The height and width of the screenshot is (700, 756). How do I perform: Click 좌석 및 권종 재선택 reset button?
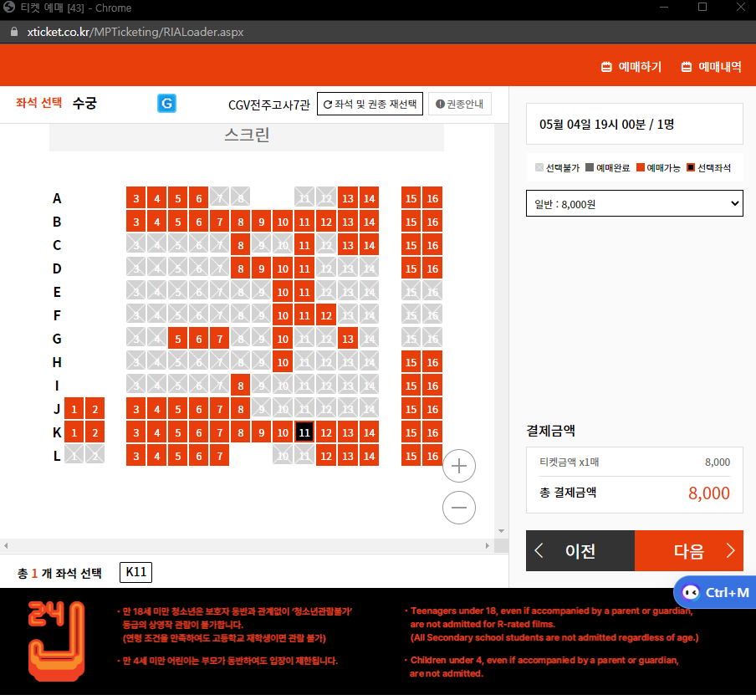(370, 104)
